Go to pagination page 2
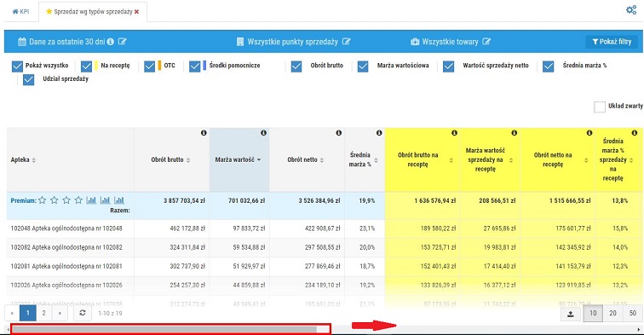This screenshot has height=335, width=644. [x=43, y=313]
